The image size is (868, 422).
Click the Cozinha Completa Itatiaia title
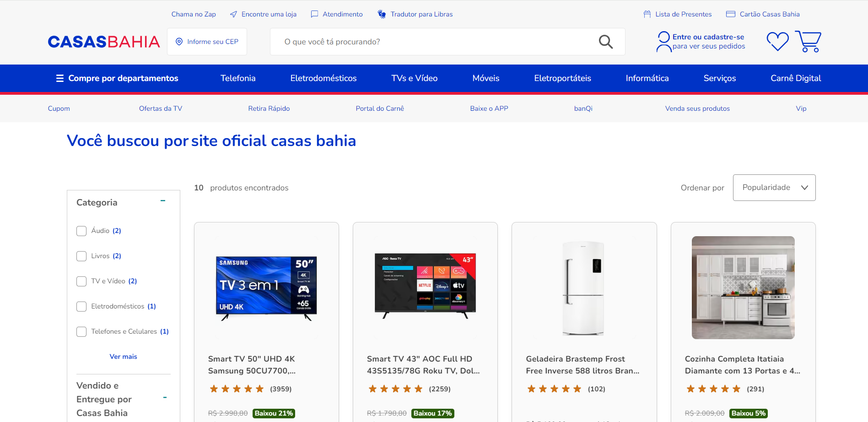click(743, 365)
